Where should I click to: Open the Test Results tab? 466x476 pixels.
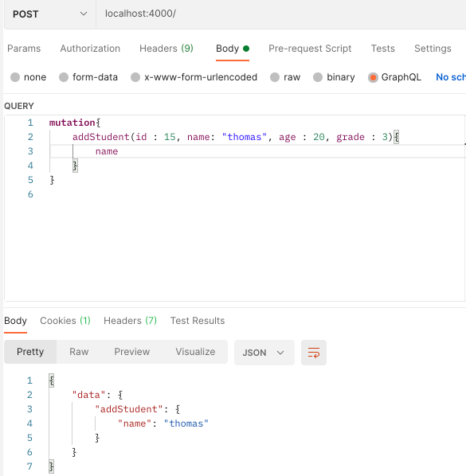click(x=198, y=321)
